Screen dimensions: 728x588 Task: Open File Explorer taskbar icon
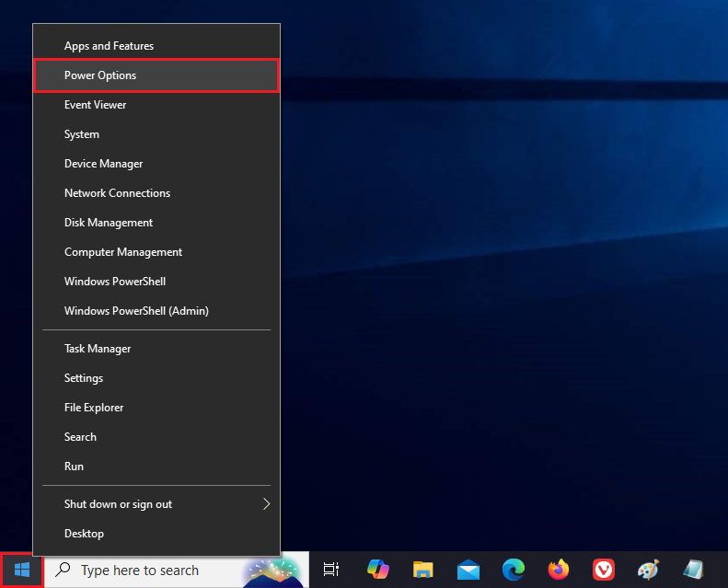coord(422,570)
